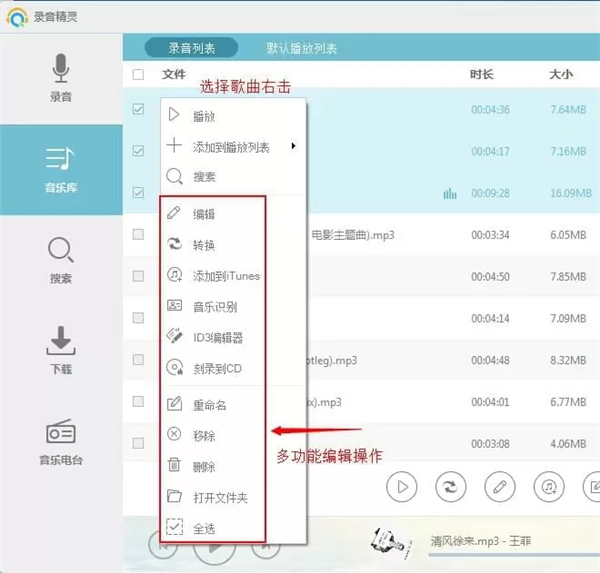
Task: Open the 音乐电台 radio section
Action: tap(61, 442)
